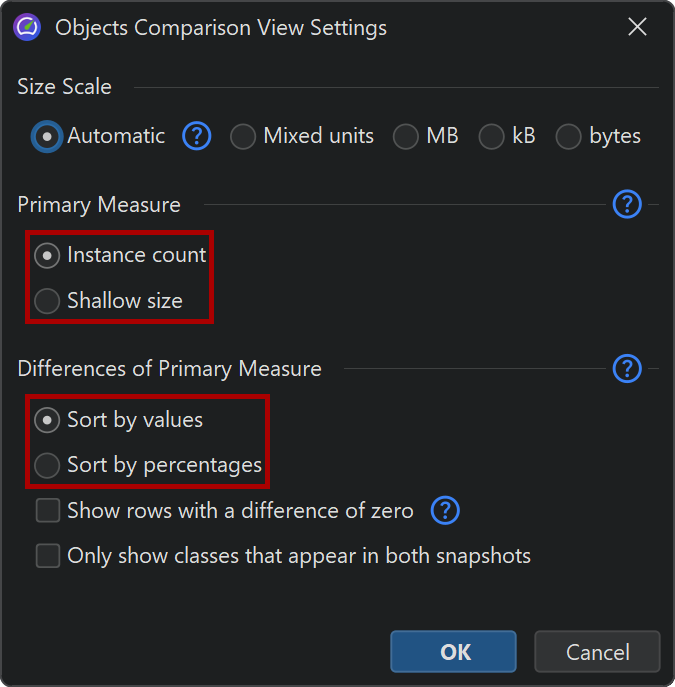Screen dimensions: 675x687
Task: Check Only show classes in both snapshots
Action: [x=48, y=556]
